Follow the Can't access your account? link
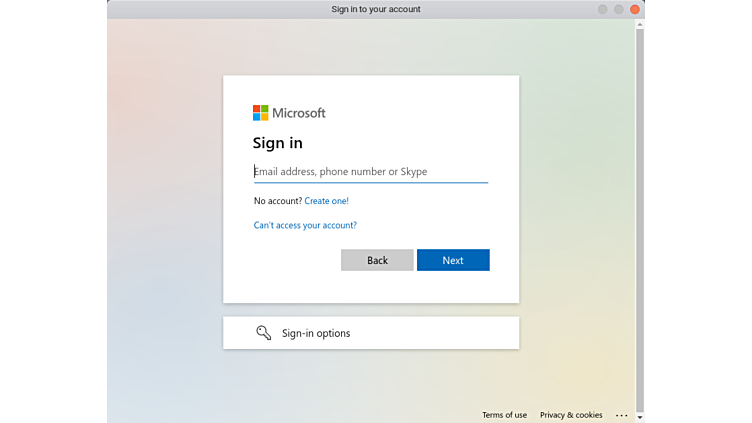 click(x=305, y=225)
